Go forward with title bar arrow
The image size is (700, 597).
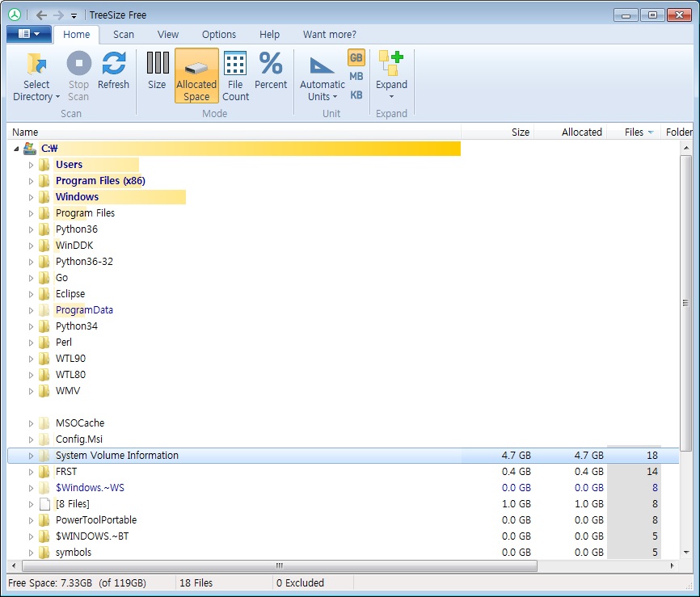pos(58,15)
